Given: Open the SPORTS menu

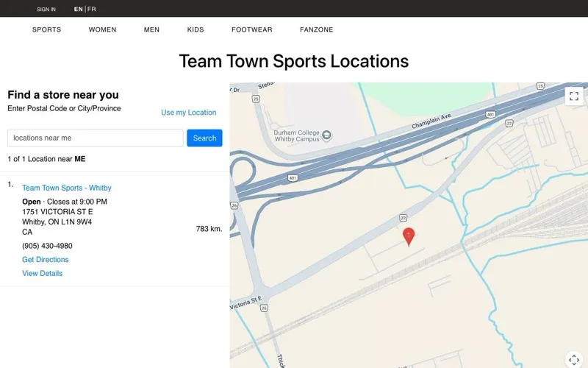Looking at the screenshot, I should click(46, 29).
